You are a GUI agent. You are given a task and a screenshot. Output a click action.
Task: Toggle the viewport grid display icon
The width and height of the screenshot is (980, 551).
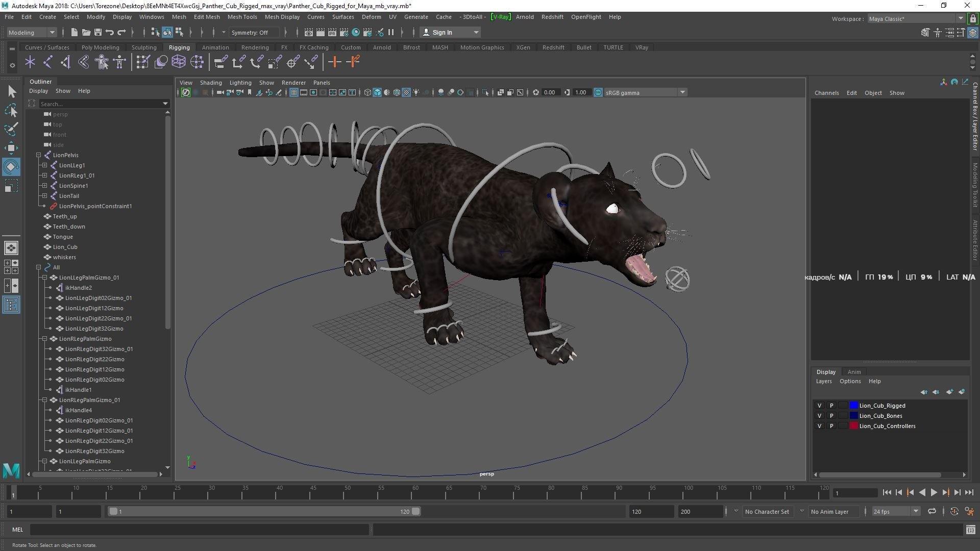tap(294, 92)
